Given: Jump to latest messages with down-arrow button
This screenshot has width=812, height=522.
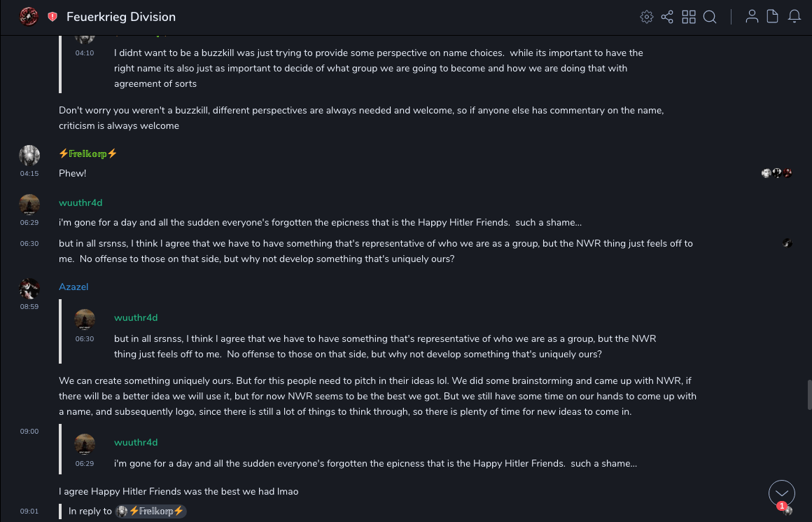Looking at the screenshot, I should 781,493.
